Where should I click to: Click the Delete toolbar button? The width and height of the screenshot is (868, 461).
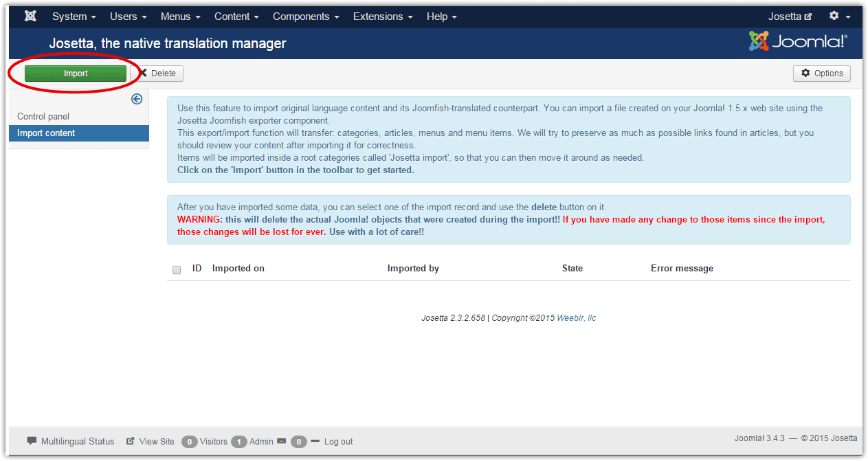click(x=157, y=74)
